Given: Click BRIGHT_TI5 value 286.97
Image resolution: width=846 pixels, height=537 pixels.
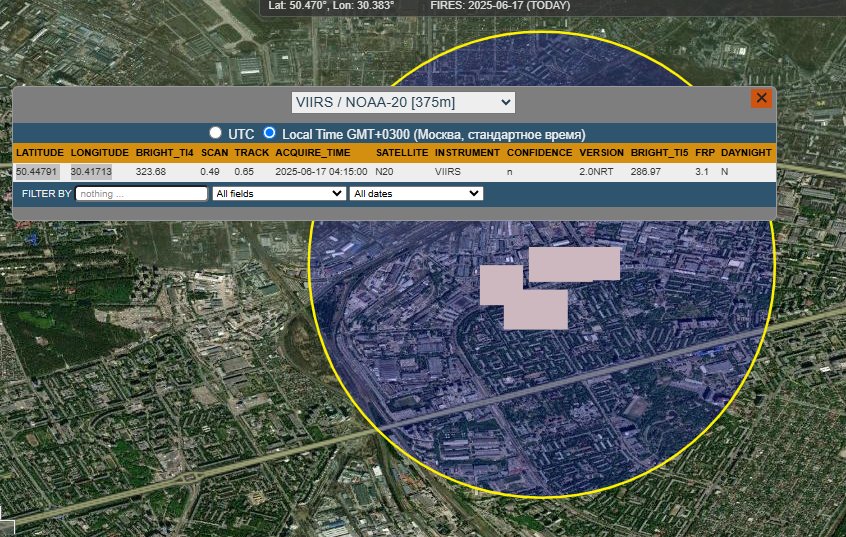Looking at the screenshot, I should pos(646,172).
